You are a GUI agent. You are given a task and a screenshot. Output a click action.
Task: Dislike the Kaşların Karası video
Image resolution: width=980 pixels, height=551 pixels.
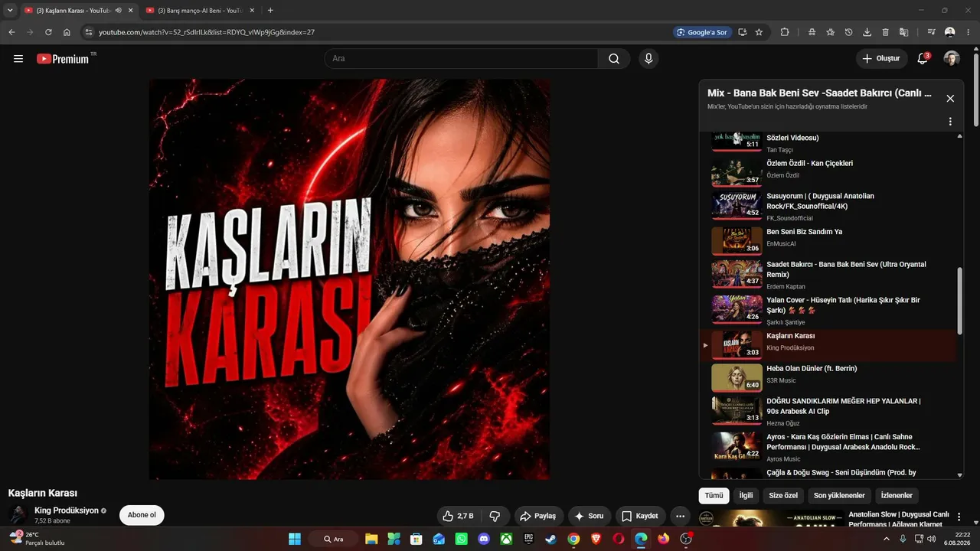coord(495,516)
